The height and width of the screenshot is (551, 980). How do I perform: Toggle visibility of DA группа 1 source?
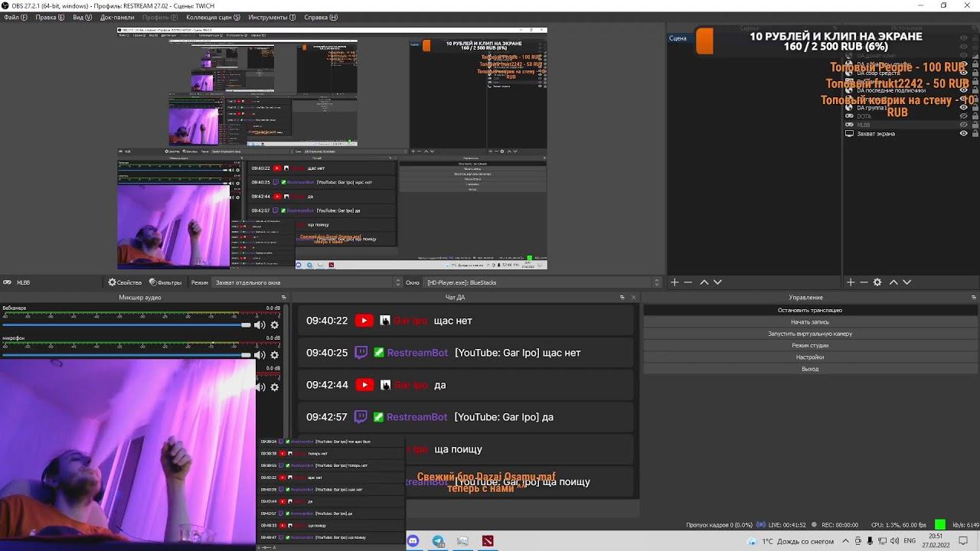click(964, 108)
